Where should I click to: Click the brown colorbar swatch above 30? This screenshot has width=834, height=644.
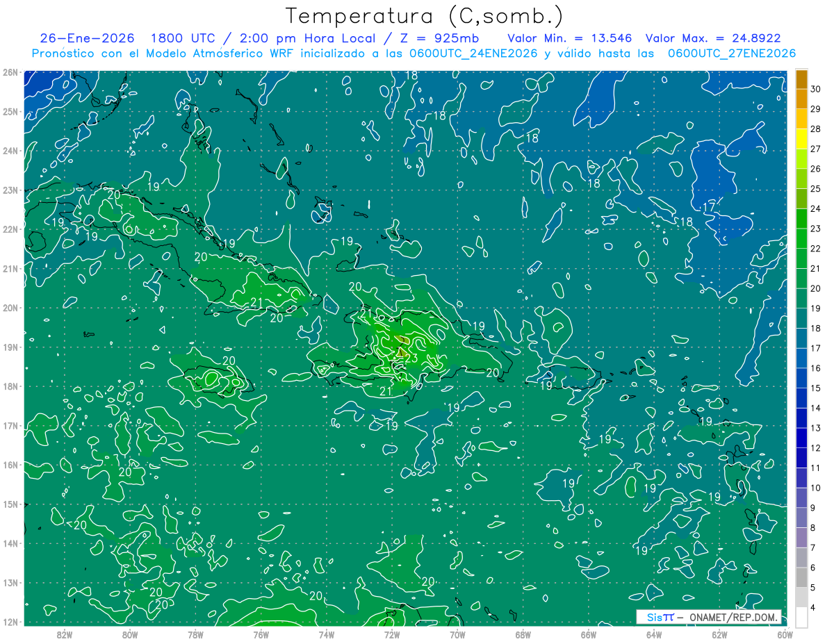[801, 79]
